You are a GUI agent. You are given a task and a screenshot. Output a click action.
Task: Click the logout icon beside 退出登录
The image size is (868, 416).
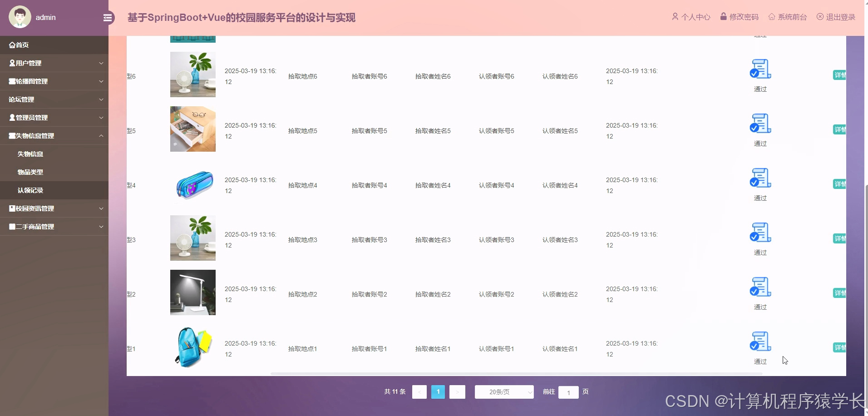tap(819, 16)
